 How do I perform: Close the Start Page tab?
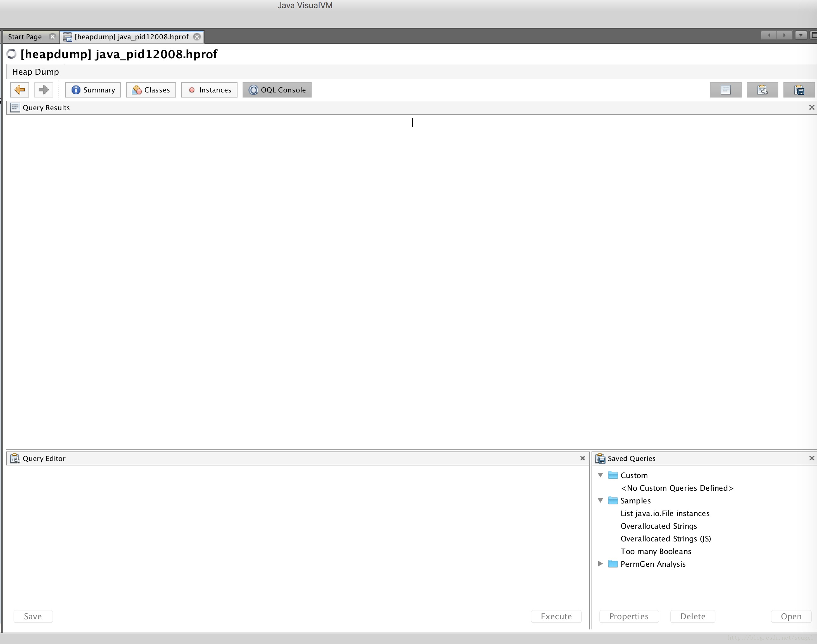tap(52, 37)
